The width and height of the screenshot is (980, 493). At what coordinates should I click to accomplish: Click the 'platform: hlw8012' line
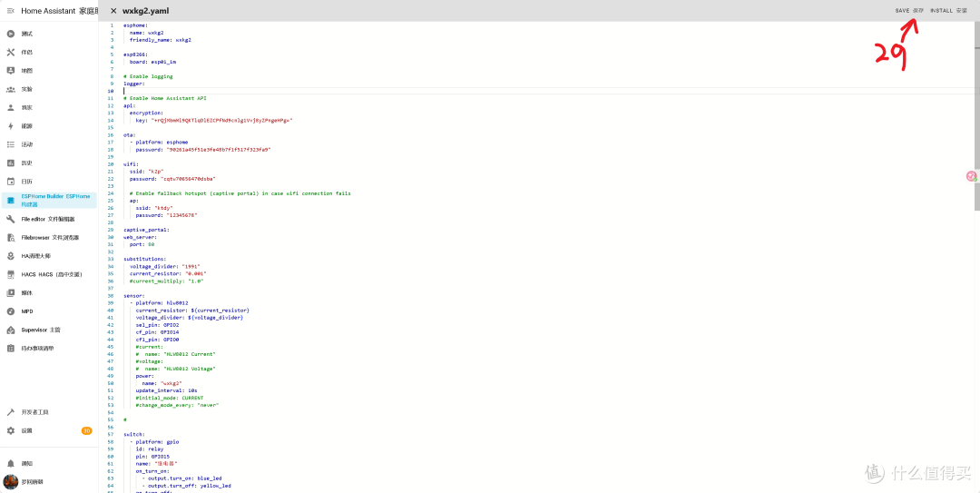pyautogui.click(x=159, y=303)
